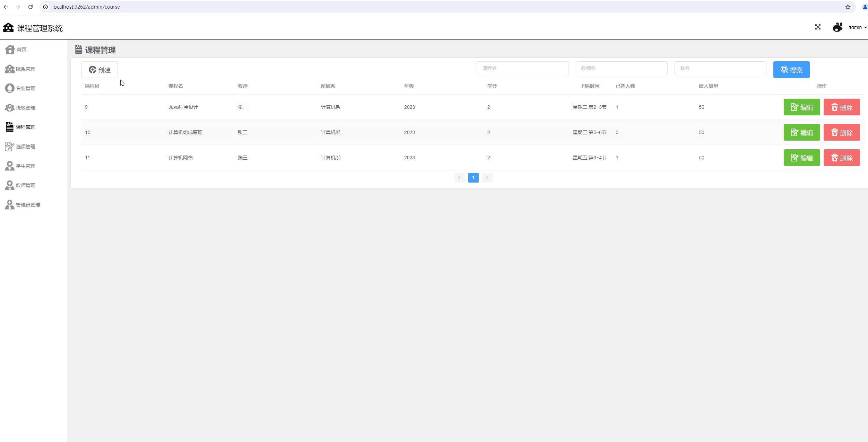Screen dimensions: 868x442
Task: Bookmark this page with the star icon
Action: pyautogui.click(x=848, y=7)
